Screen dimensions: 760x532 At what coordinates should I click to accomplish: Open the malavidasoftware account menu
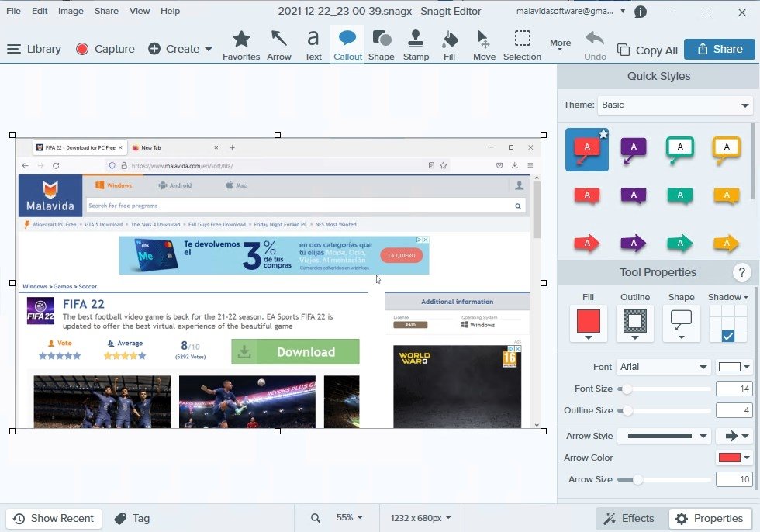[571, 11]
